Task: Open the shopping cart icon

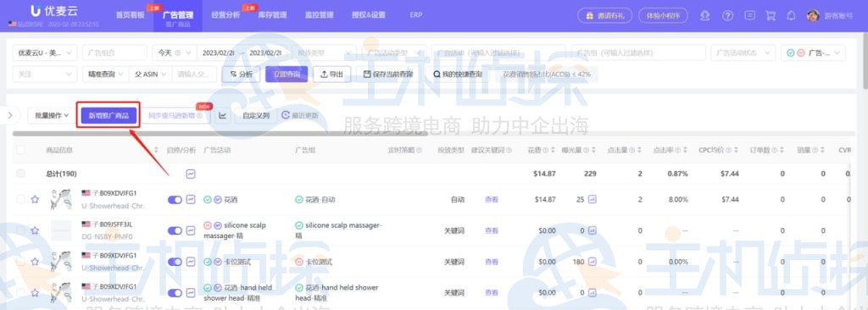Action: [x=771, y=15]
